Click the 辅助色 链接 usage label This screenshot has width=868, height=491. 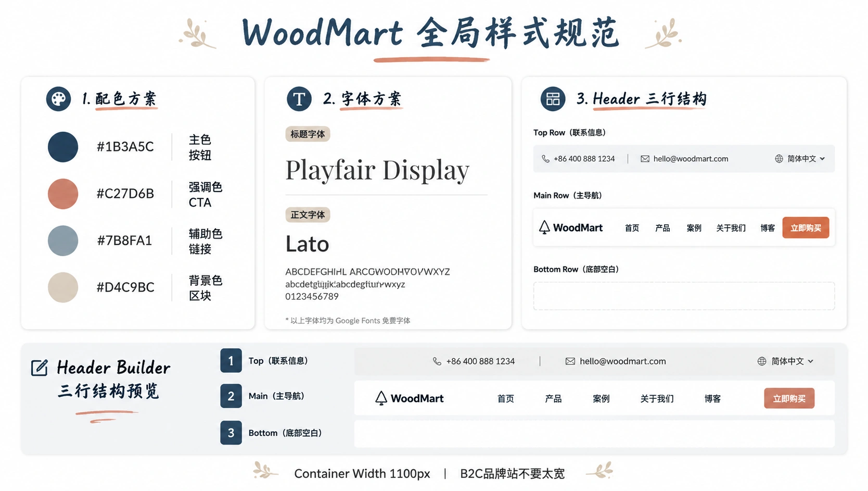206,241
